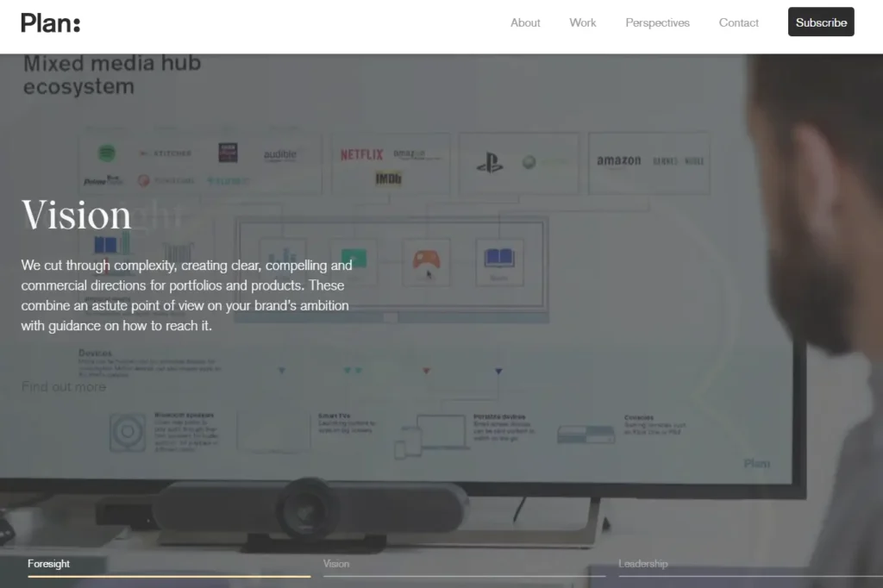Go to the Work section
This screenshot has height=588, width=883.
pos(582,23)
